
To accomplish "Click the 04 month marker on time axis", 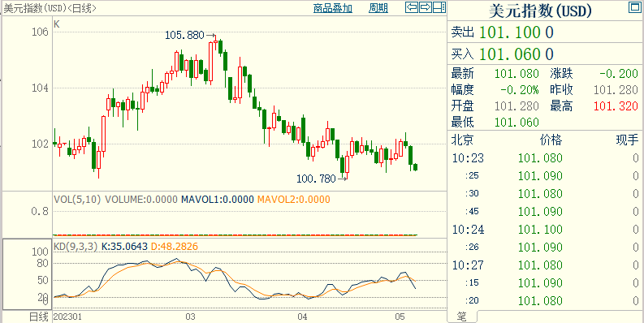I will (x=303, y=317).
